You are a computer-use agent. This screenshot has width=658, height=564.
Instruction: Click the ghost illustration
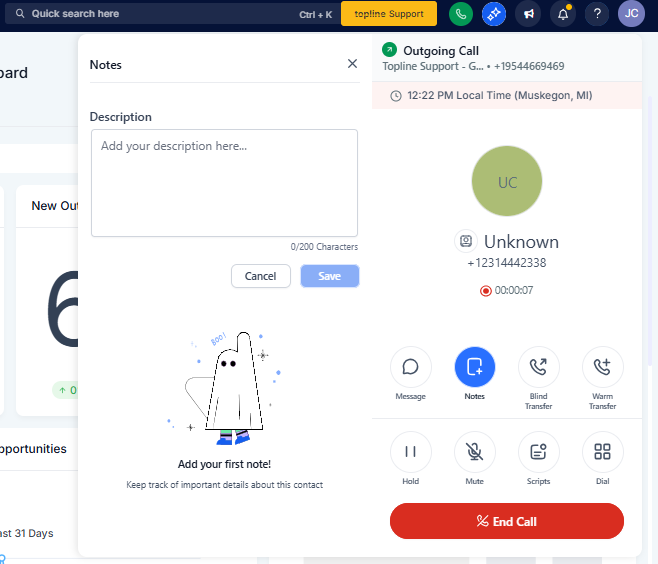tap(224, 388)
